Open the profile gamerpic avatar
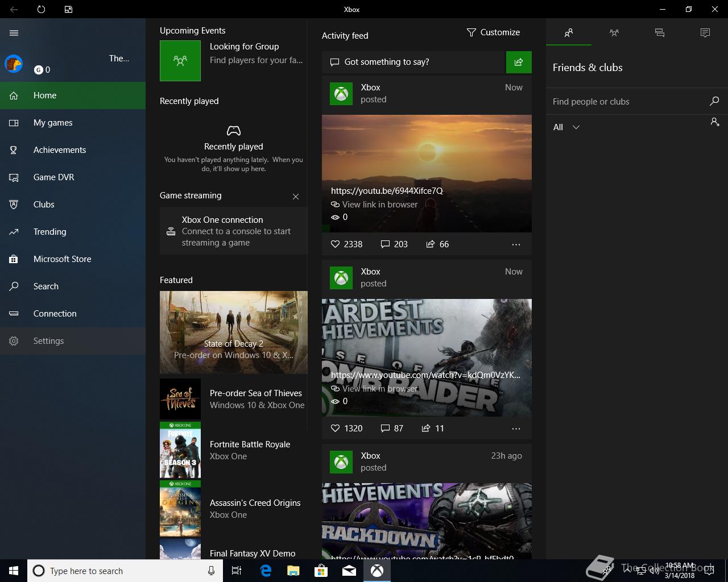 click(x=14, y=64)
